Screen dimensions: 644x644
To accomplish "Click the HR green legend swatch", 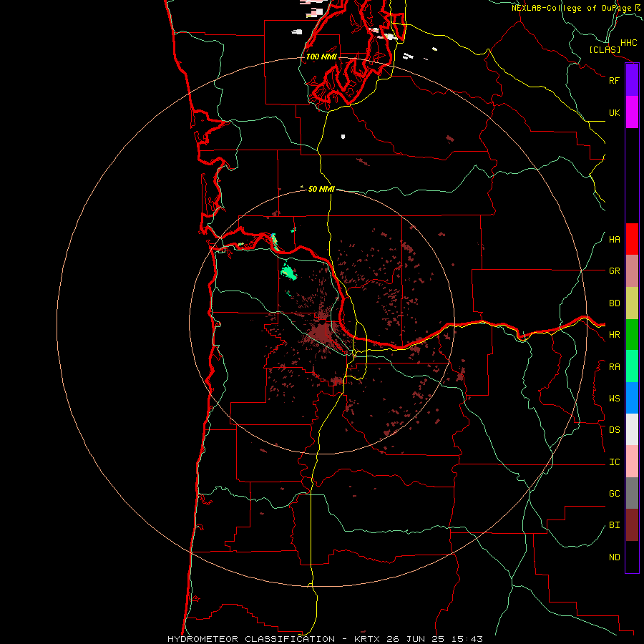I will coord(632,334).
